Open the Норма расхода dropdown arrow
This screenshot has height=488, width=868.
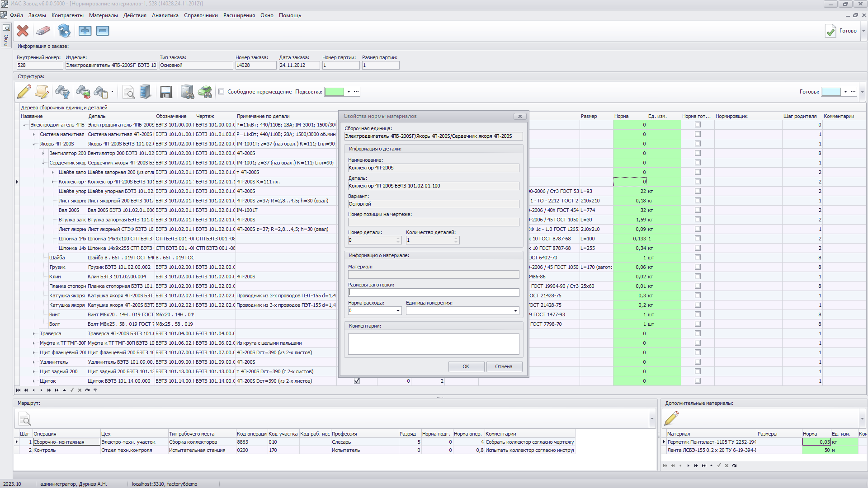pos(398,311)
